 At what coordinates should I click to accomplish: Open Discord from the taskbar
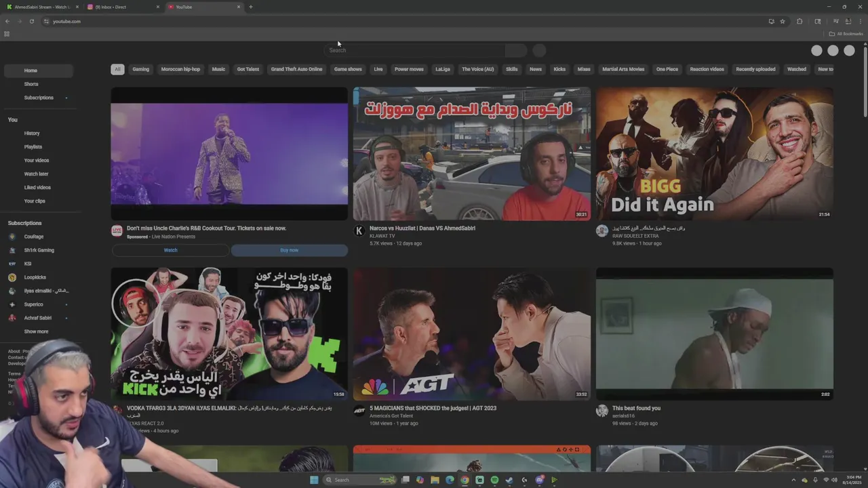pos(539,480)
